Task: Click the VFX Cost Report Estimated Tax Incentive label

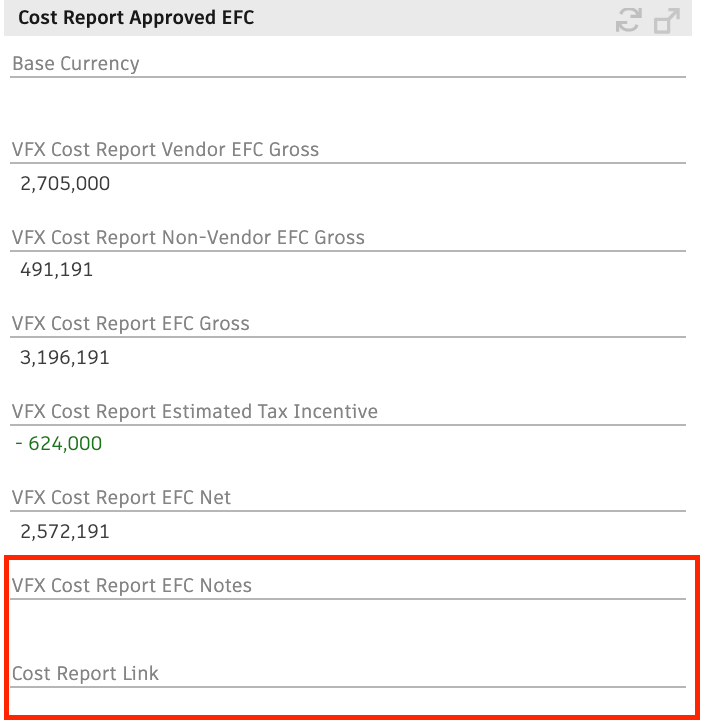Action: (194, 412)
